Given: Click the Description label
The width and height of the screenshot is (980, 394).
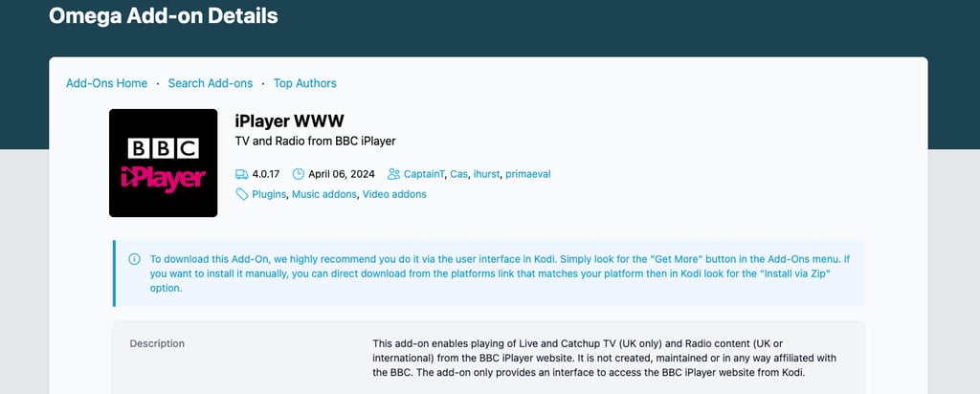Looking at the screenshot, I should tap(157, 343).
